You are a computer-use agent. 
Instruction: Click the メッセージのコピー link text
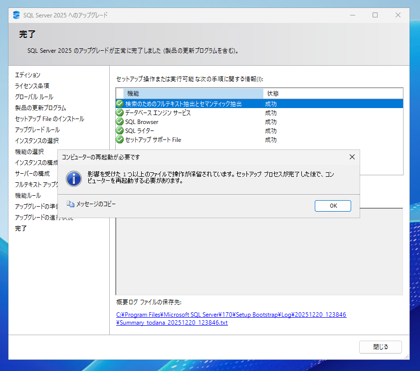click(x=96, y=204)
